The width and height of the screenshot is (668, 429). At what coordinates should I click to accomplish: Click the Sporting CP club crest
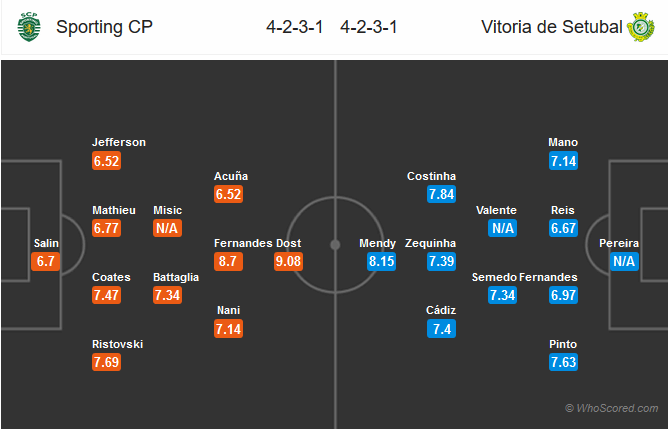[x=29, y=27]
